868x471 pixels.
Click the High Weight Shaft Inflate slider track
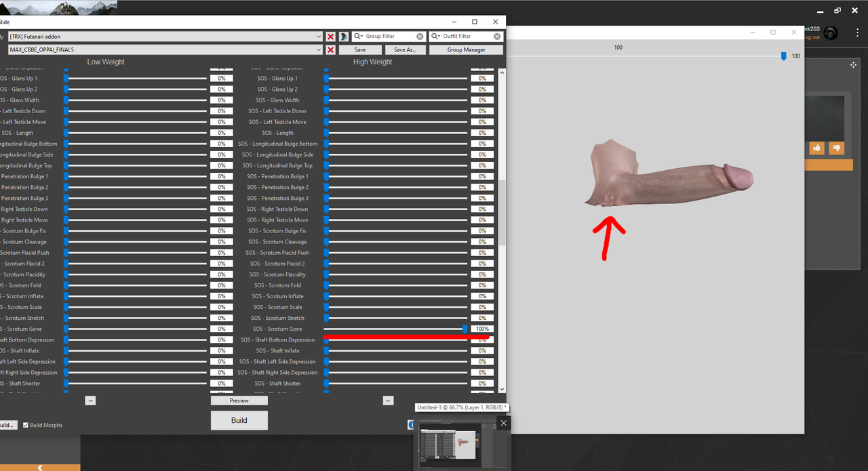pos(396,350)
